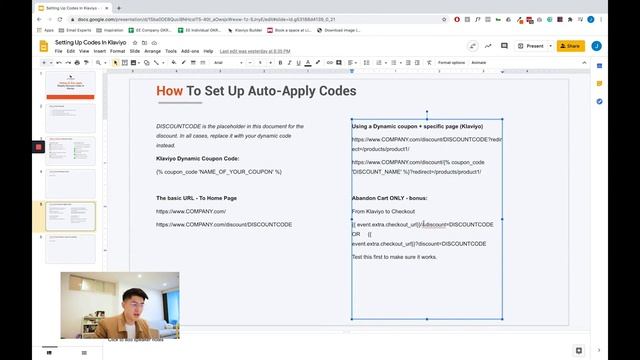Screen dimensions: 640x360
Task: Decrease the font size with minus
Action: pos(250,62)
